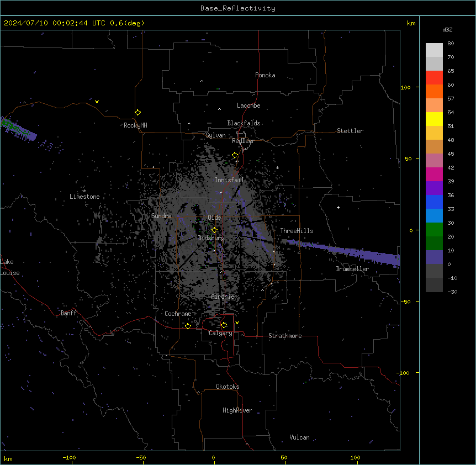Click the Stettler city label
This screenshot has height=465, width=476.
[350, 131]
